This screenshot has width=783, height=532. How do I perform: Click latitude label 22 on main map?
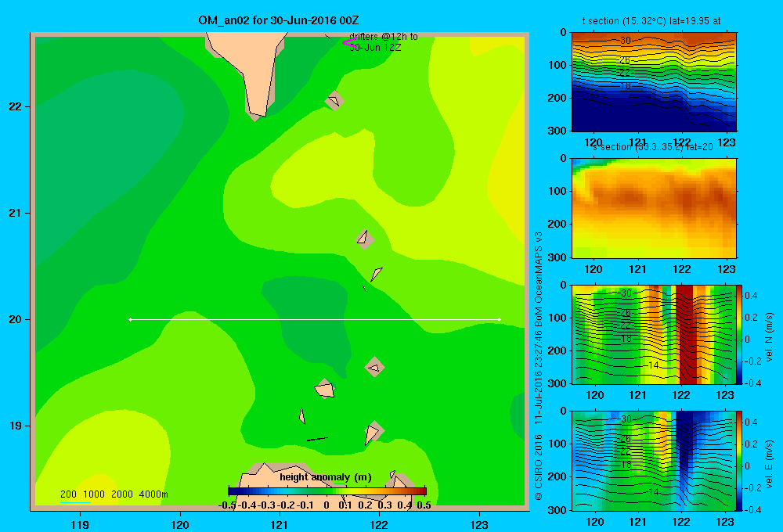16,107
